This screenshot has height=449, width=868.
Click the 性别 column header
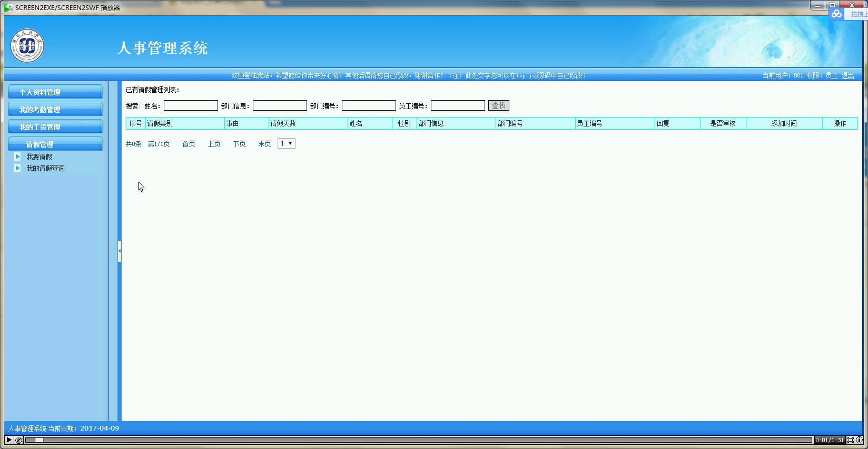[405, 123]
